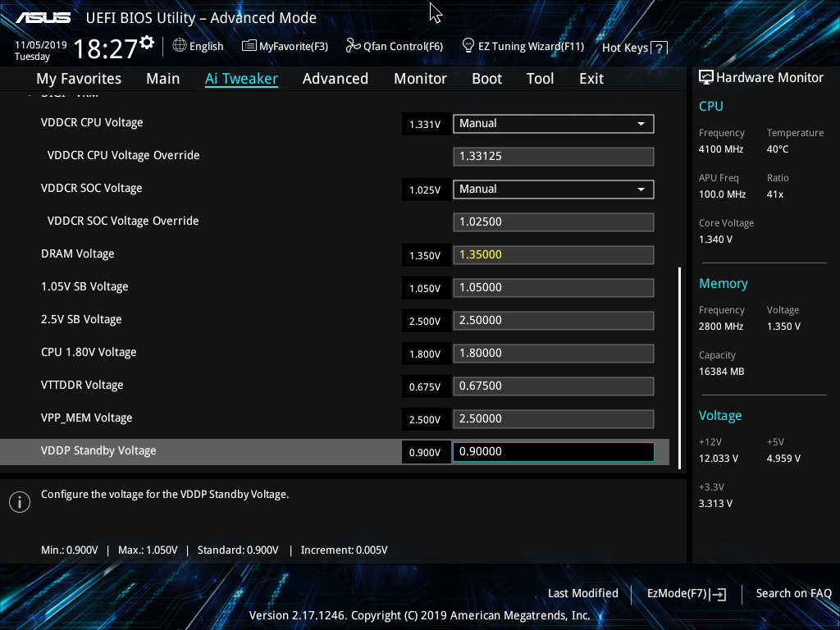Click the settings list scrollbar
Image resolution: width=840 pixels, height=630 pixels.
click(x=680, y=368)
